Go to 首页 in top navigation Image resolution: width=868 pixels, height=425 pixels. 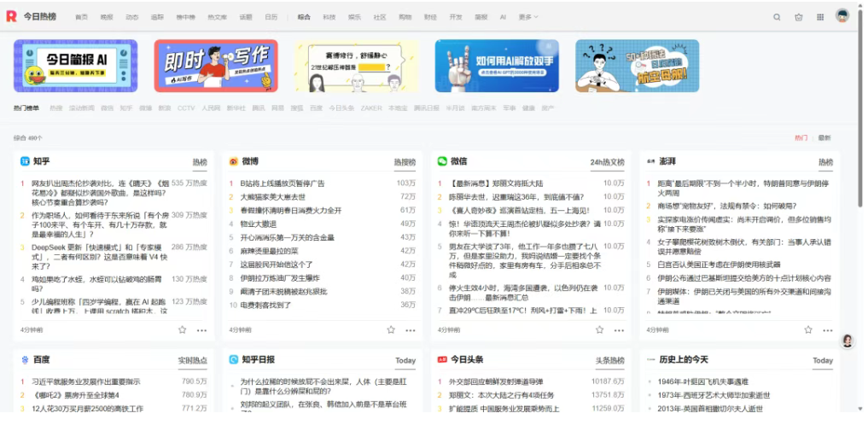[x=81, y=17]
